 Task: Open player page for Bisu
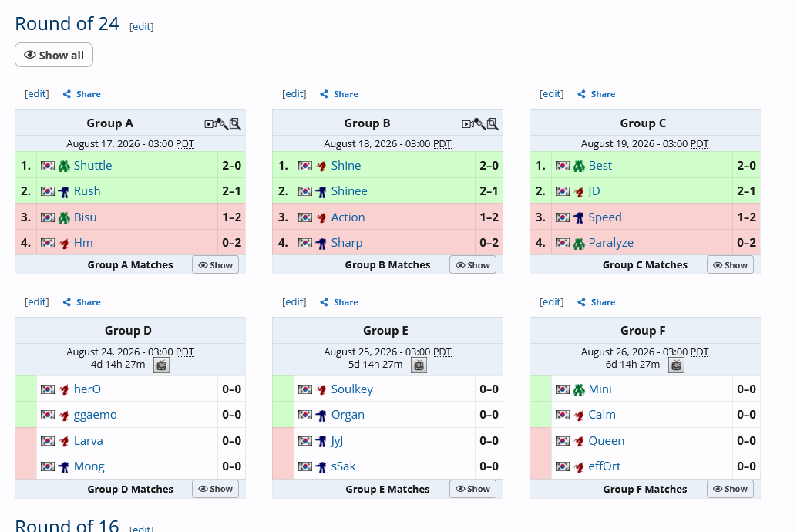click(85, 217)
